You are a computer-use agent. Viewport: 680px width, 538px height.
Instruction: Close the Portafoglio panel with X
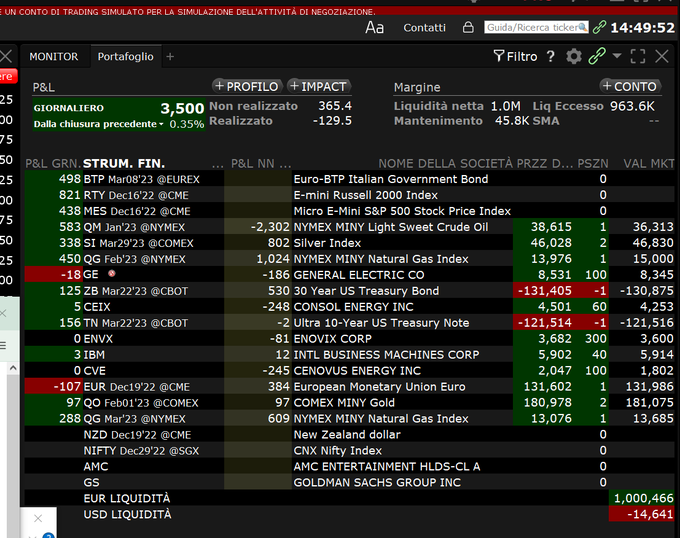pyautogui.click(x=662, y=56)
